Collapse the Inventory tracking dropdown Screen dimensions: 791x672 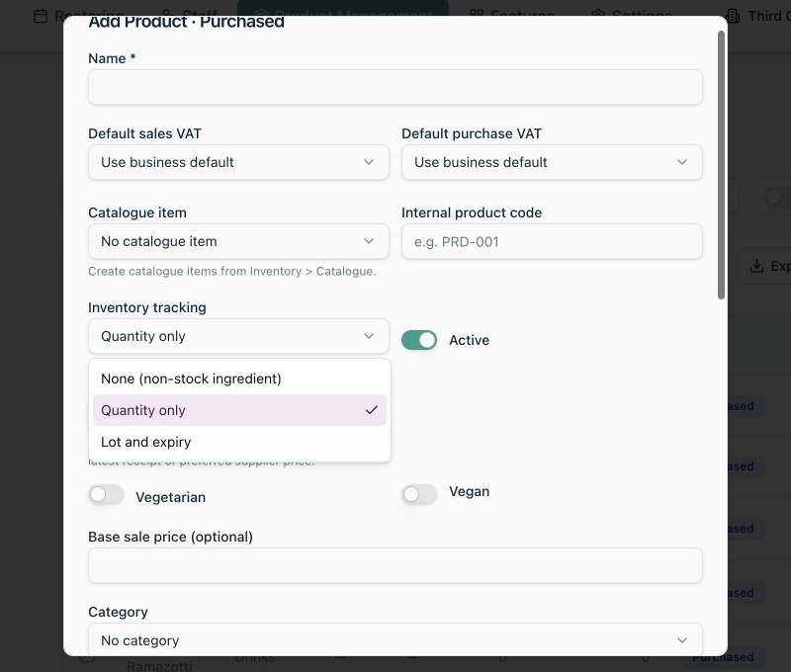[x=238, y=336]
